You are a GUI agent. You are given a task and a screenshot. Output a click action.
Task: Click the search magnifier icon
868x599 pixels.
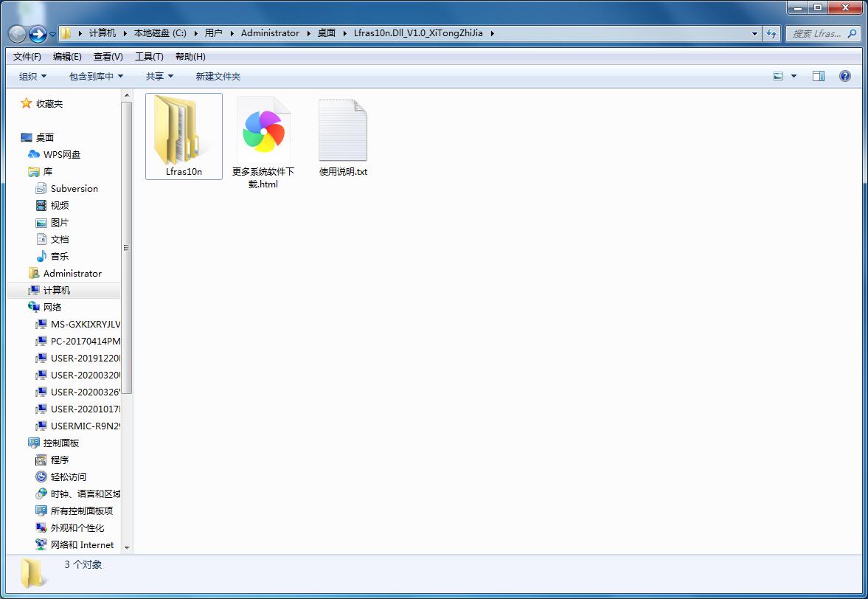[852, 33]
